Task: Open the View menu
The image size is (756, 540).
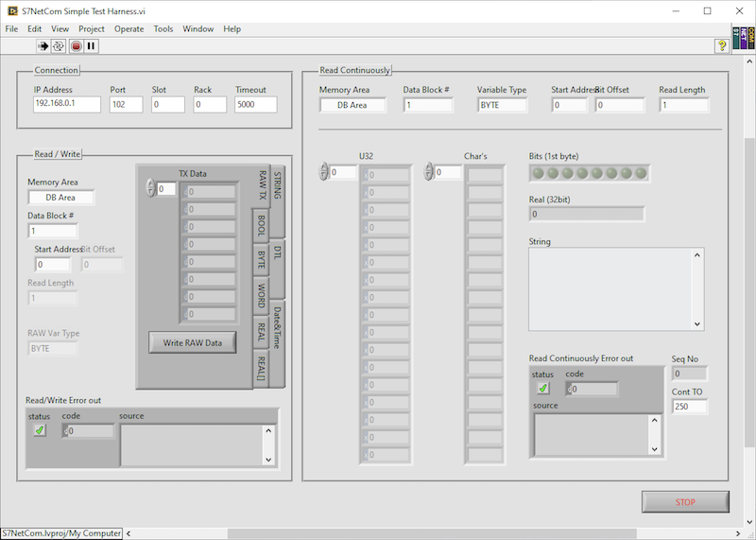Action: click(x=60, y=29)
